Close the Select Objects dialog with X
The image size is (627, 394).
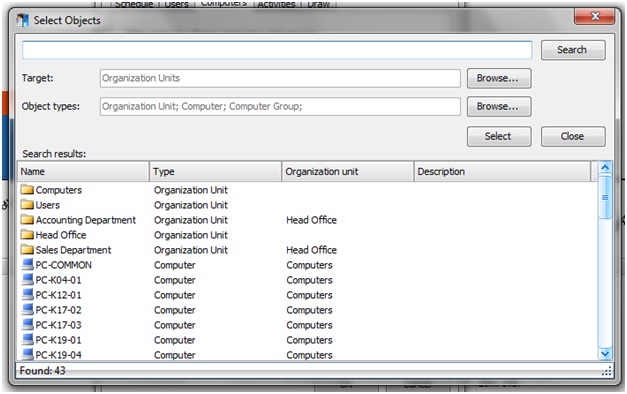(594, 16)
